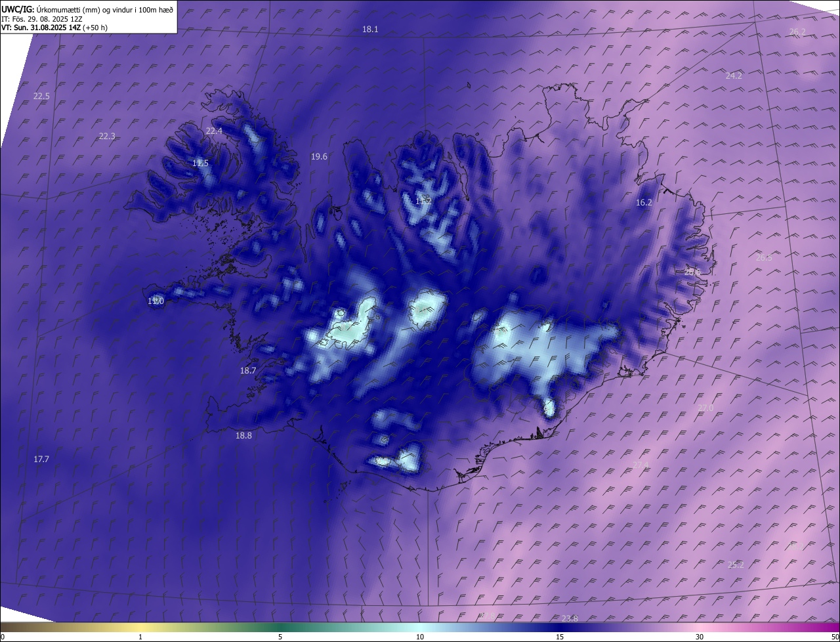Click the 26.6 value label

[x=693, y=272]
